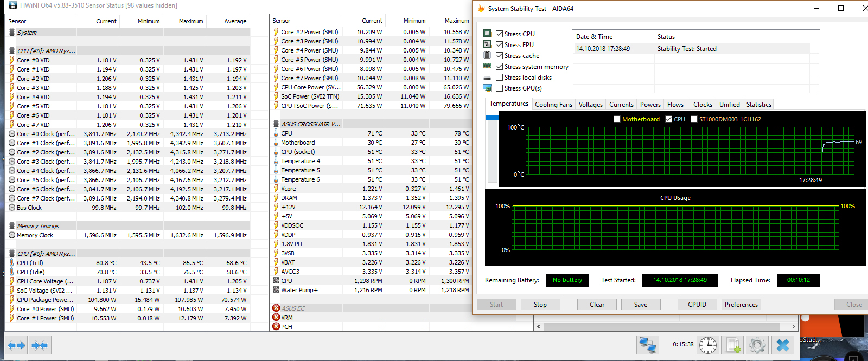The width and height of the screenshot is (868, 361).
Task: Stop the AIDA64 stability test
Action: coord(540,305)
